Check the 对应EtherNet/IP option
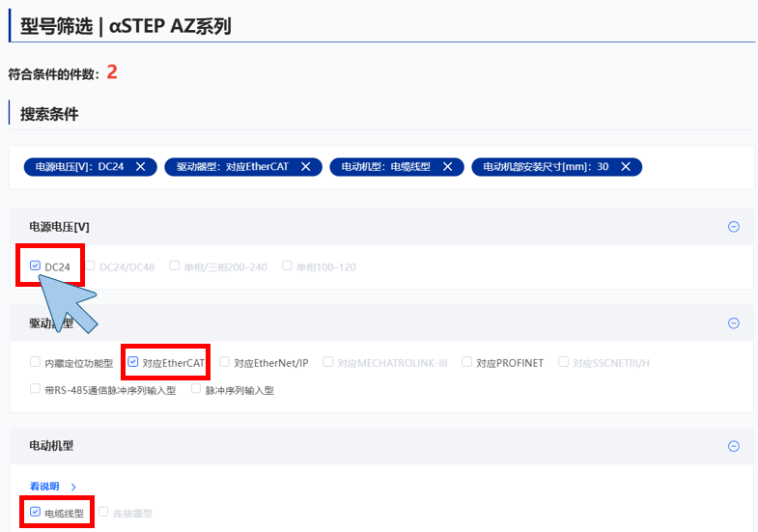 point(225,362)
